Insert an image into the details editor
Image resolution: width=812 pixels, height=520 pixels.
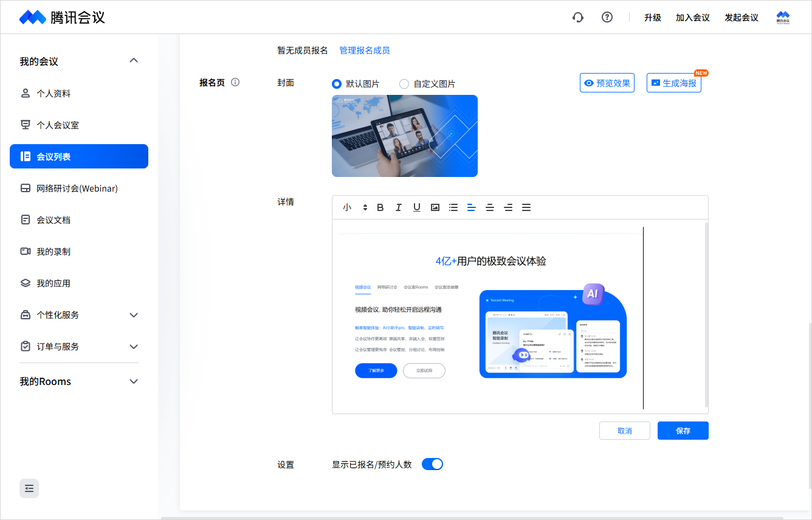435,207
